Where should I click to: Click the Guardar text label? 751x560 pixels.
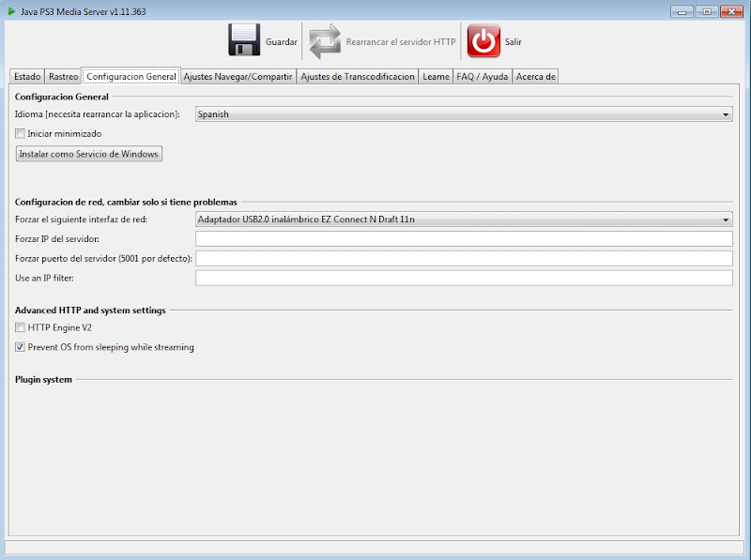coord(282,41)
